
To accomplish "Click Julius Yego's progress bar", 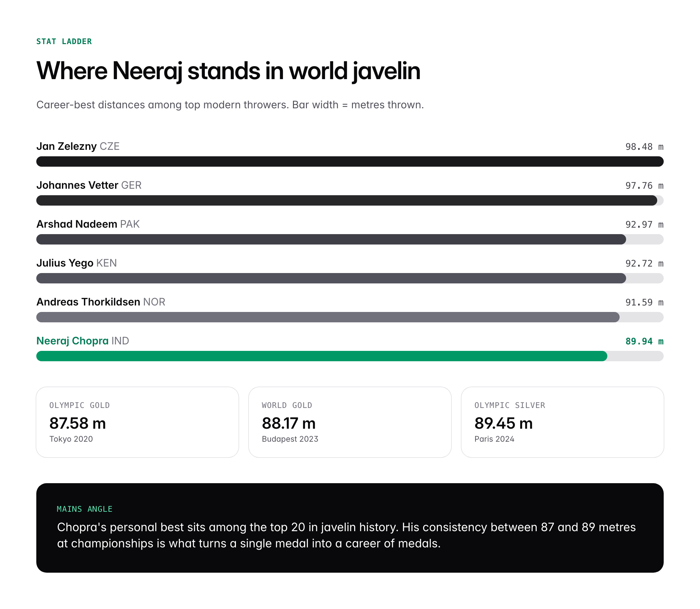I will point(331,278).
